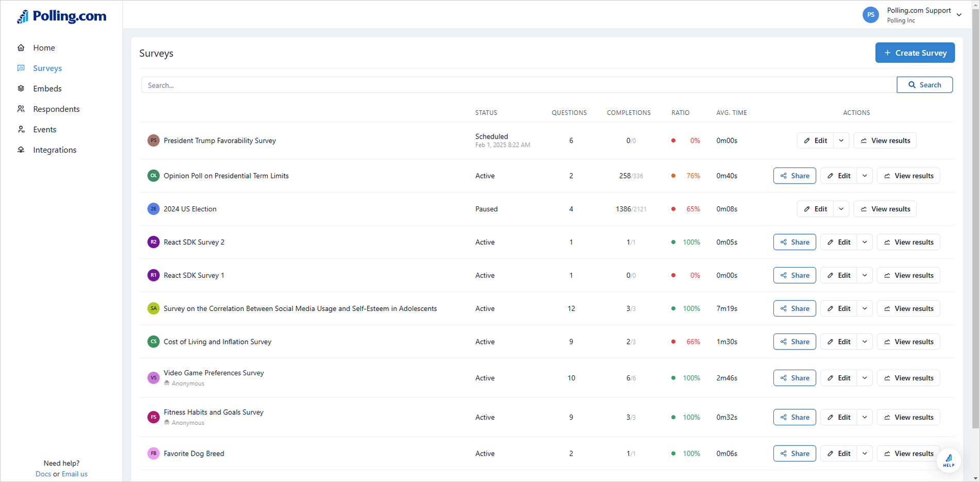Expand edit dropdown for Cost of Living survey
Screen dimensions: 980x482
click(865, 341)
